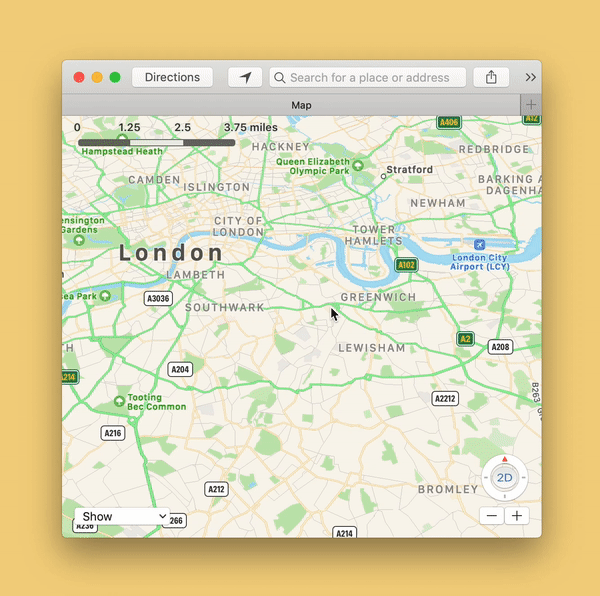Click the search place or address field
Screen dimensions: 600x596
coord(368,77)
